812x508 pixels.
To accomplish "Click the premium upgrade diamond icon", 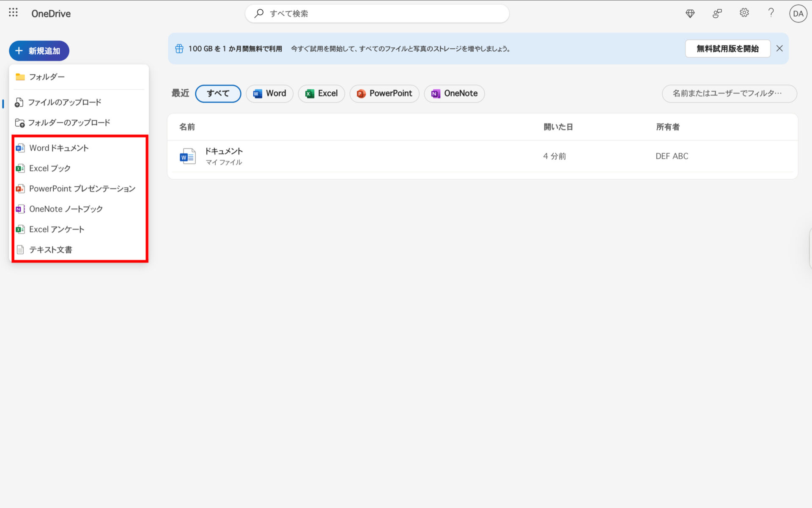I will click(x=690, y=13).
